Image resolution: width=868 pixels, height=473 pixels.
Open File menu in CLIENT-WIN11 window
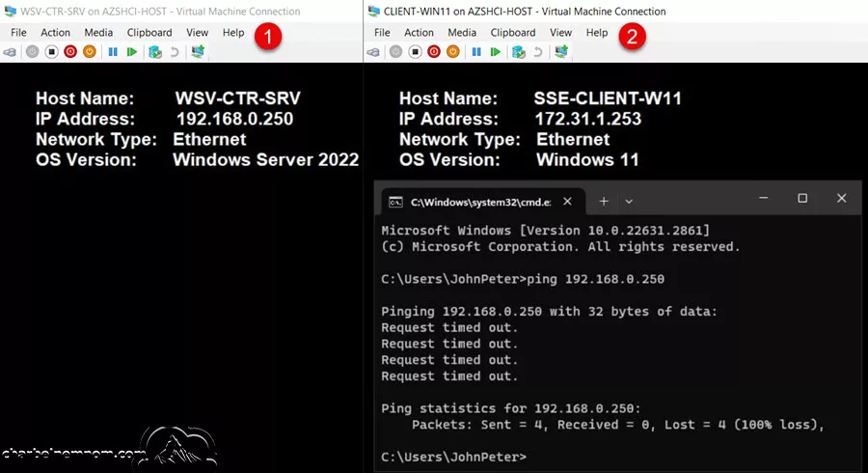[x=382, y=33]
